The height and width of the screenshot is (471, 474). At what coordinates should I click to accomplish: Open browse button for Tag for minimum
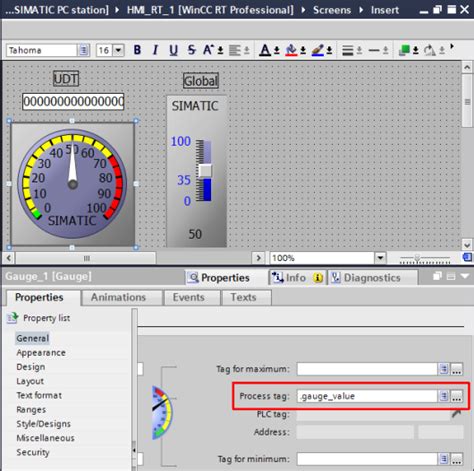click(457, 459)
